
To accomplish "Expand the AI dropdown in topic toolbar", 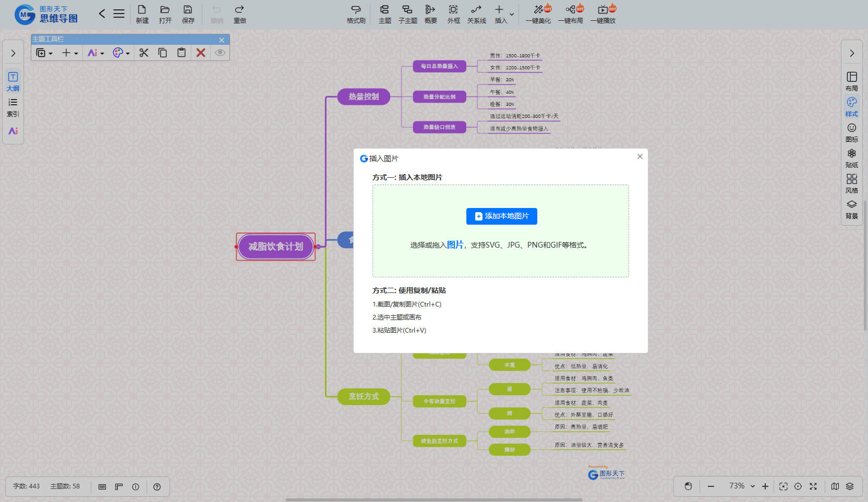I will click(x=102, y=53).
